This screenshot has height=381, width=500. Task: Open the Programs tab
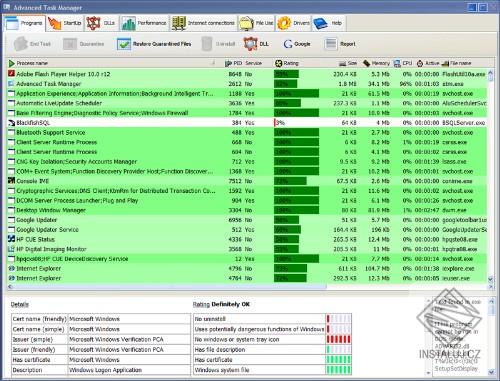pyautogui.click(x=25, y=23)
